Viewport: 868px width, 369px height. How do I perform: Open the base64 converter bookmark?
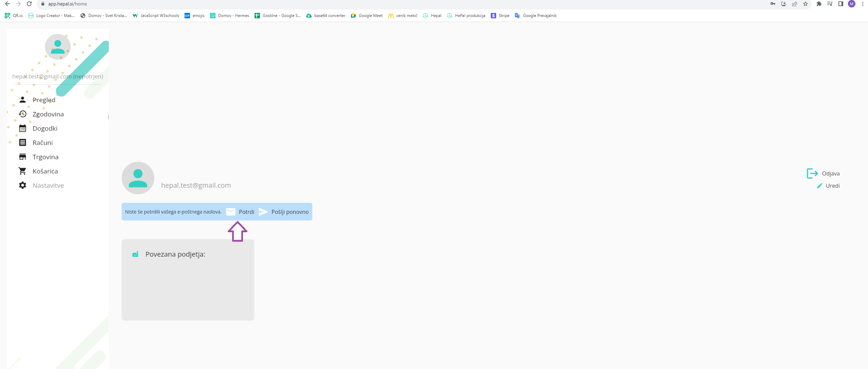[x=326, y=16]
